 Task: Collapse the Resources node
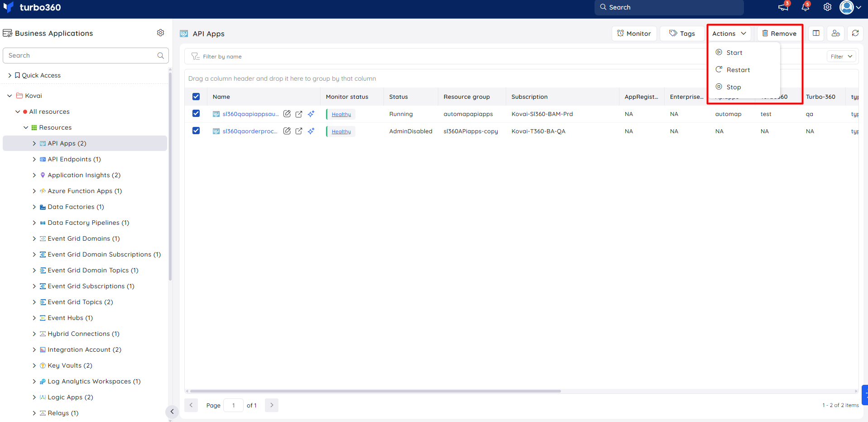tap(26, 127)
